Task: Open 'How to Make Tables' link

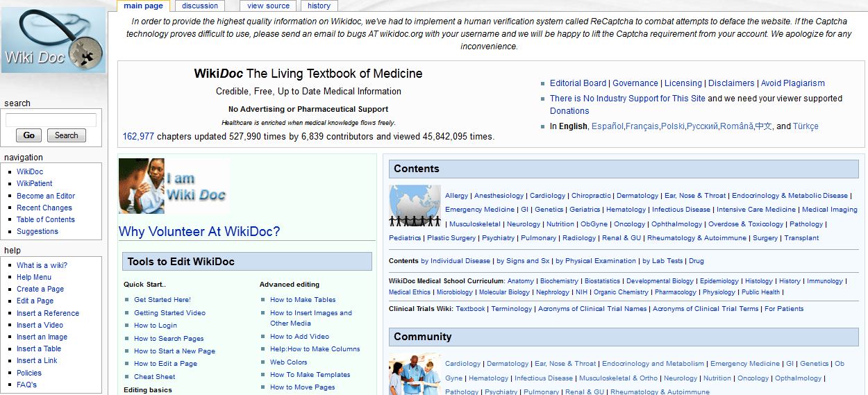Action: (303, 300)
